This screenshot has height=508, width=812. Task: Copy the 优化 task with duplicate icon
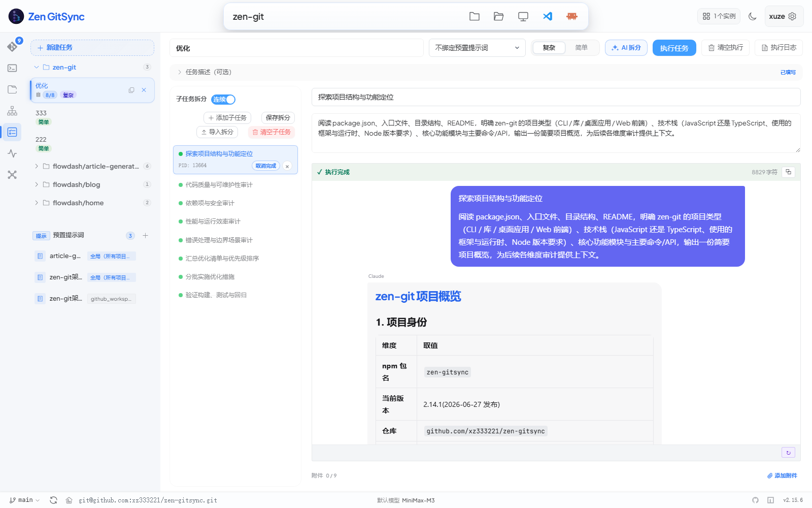131,90
